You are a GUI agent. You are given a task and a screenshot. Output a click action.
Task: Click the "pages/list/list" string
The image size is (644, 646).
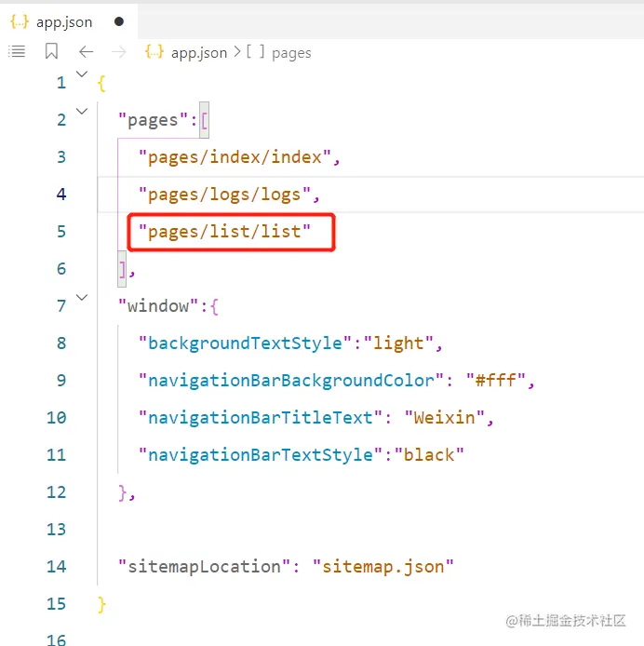pos(224,232)
